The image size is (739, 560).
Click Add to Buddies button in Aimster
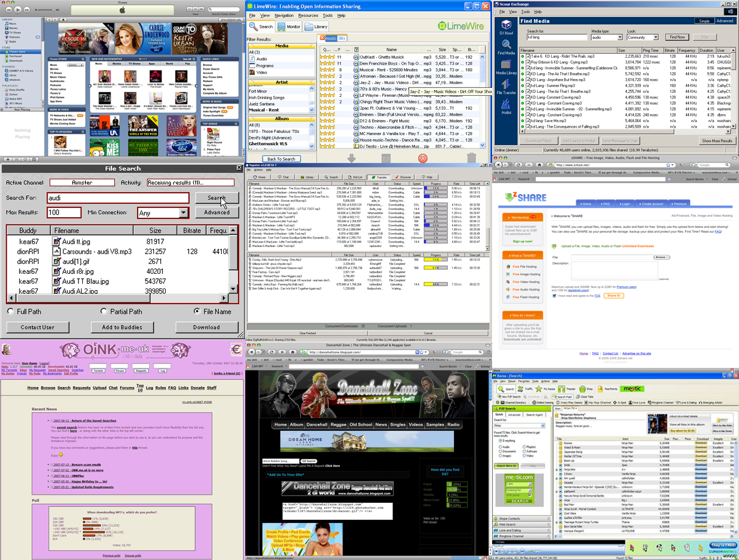(x=122, y=327)
